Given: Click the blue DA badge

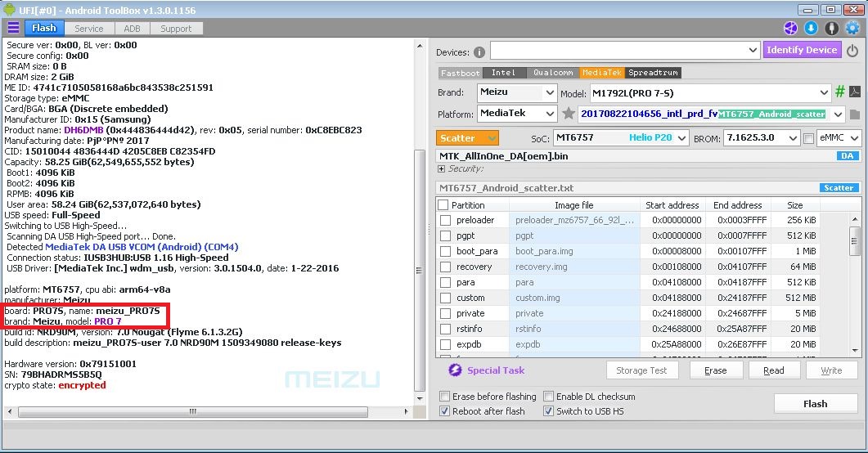Looking at the screenshot, I should (847, 156).
